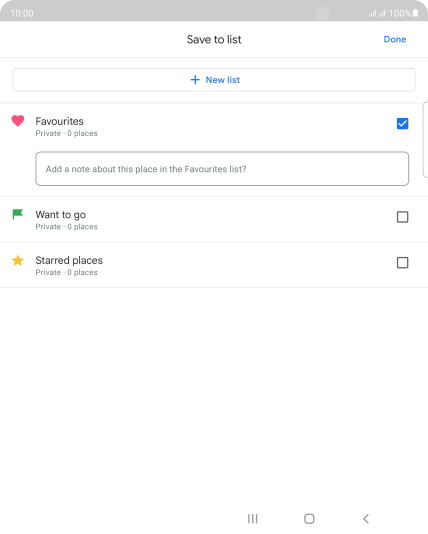Open recent apps from navigation bar

[253, 519]
